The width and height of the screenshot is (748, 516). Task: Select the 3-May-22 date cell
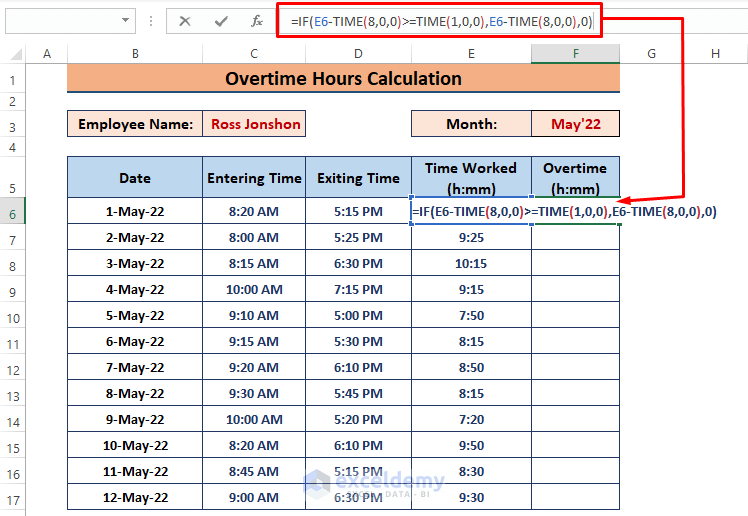point(135,263)
